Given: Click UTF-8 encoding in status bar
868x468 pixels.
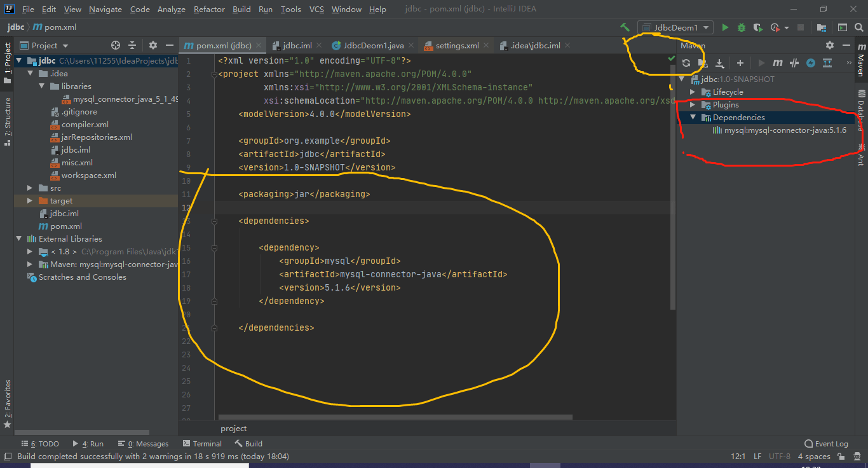Looking at the screenshot, I should click(780, 457).
